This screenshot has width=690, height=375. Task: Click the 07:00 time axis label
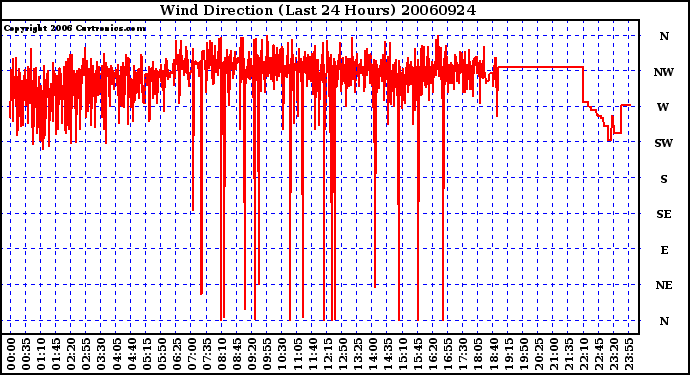192,354
